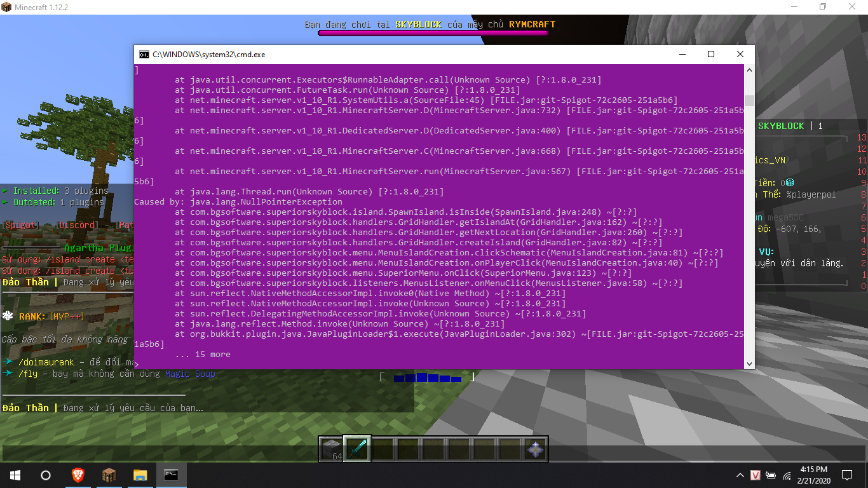
Task: Click the Minecraft window title bar icon
Action: click(x=6, y=6)
